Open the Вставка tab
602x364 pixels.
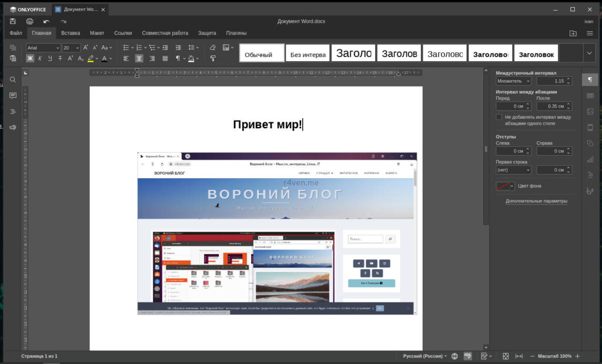(x=71, y=33)
